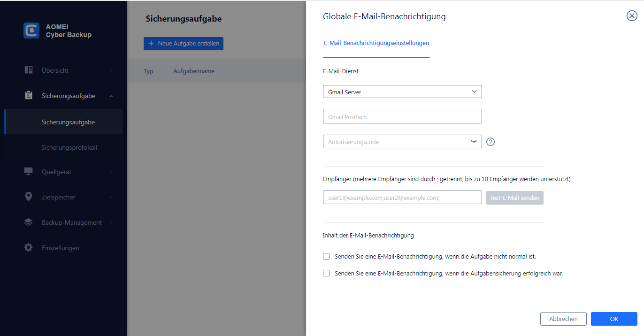Screen dimensions: 644x336
Task: Open the Gmail Server email service dropdown
Action: click(x=402, y=92)
